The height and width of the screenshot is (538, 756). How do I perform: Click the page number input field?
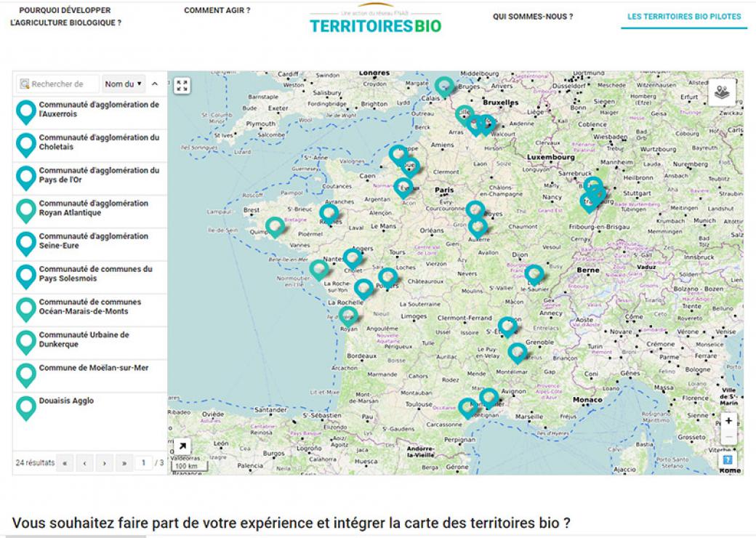pyautogui.click(x=143, y=463)
